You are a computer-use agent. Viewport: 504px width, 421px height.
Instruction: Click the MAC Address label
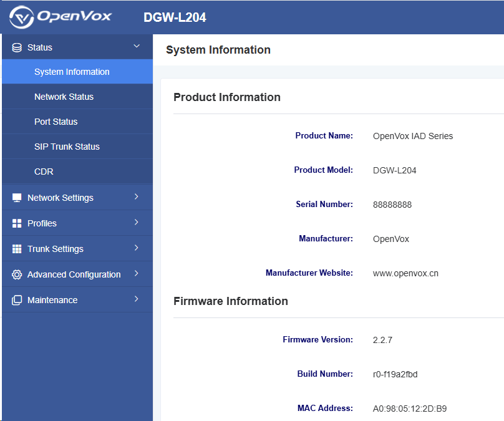pyautogui.click(x=325, y=408)
